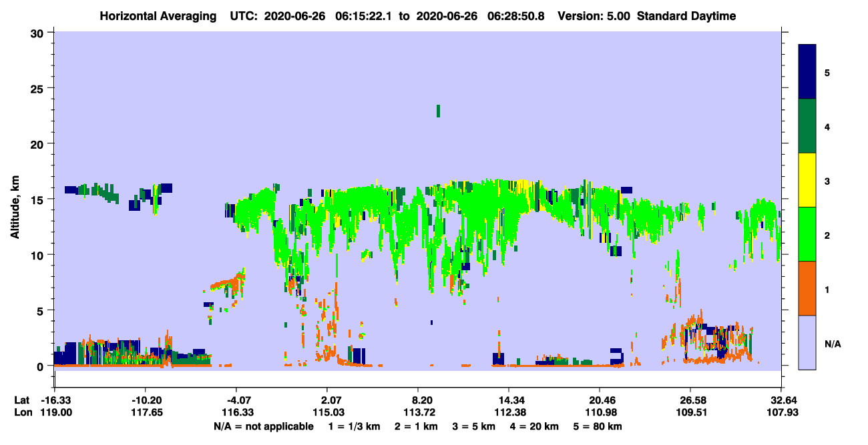Screen dimensions: 868x445
Task: Click longitude value 117.65
Action: coord(146,413)
